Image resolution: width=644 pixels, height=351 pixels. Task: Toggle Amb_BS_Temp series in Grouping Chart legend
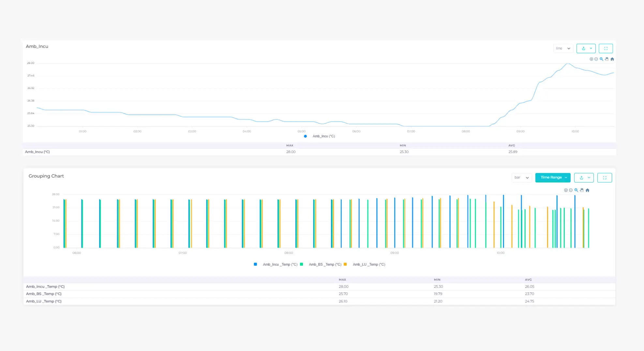[321, 264]
